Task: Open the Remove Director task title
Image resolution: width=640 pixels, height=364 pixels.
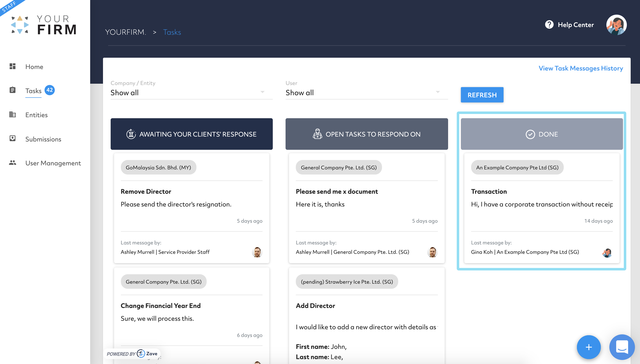Action: (x=146, y=191)
